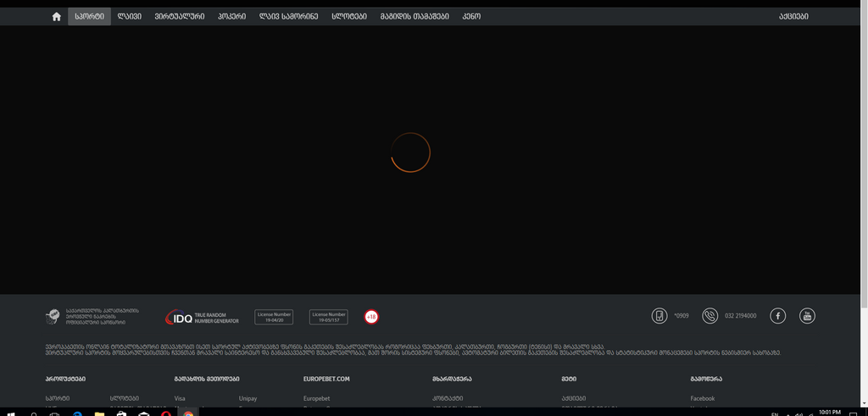Open აქციები promotions link
Screen dimensions: 868x416
793,17
